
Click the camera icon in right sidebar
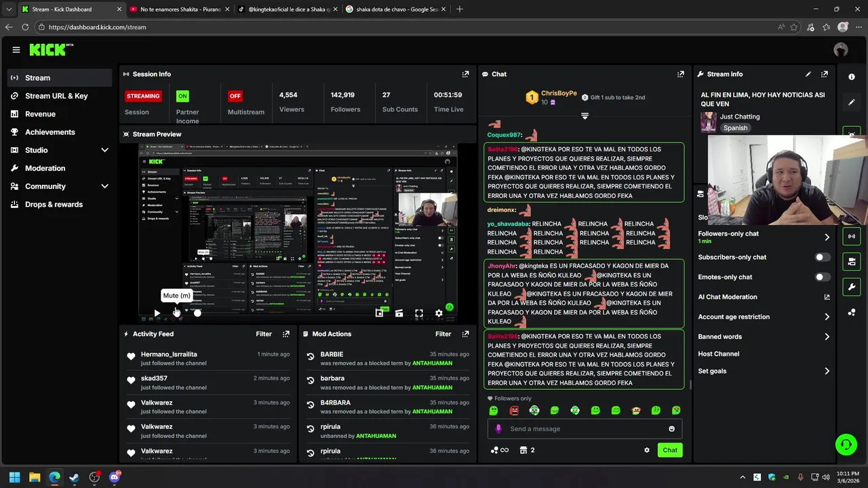pos(852,261)
